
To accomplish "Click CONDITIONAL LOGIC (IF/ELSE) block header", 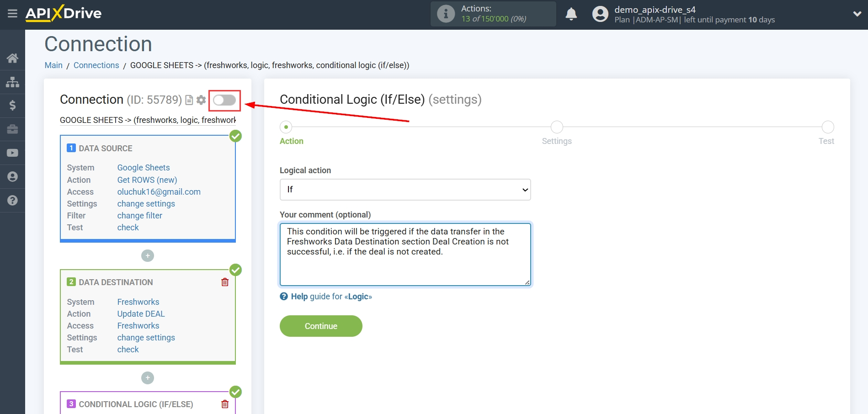I will [x=136, y=404].
